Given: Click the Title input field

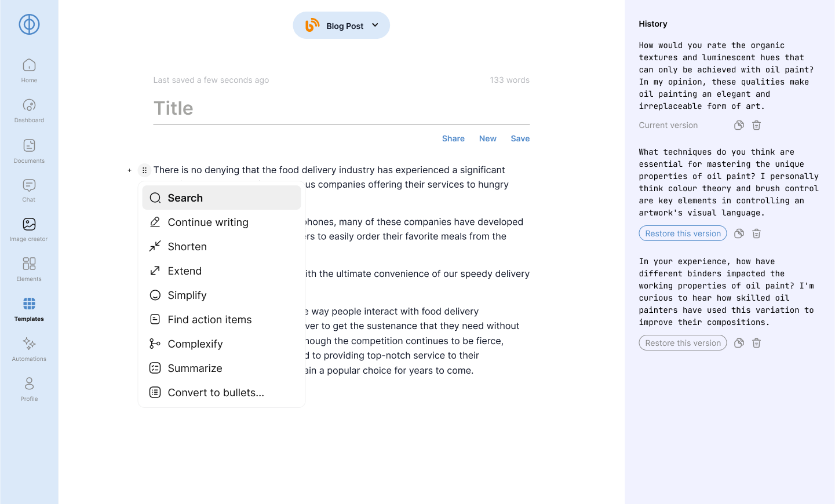Looking at the screenshot, I should point(341,108).
